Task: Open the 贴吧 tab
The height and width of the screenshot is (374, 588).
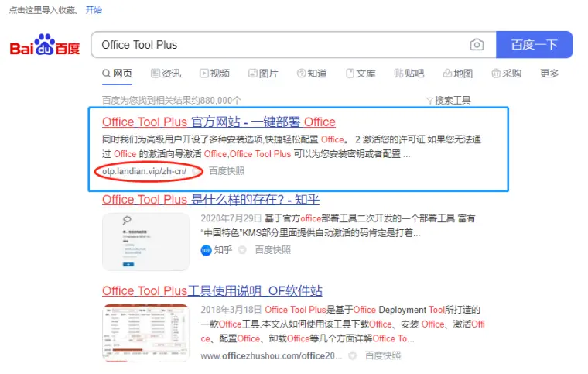Action: [x=409, y=73]
